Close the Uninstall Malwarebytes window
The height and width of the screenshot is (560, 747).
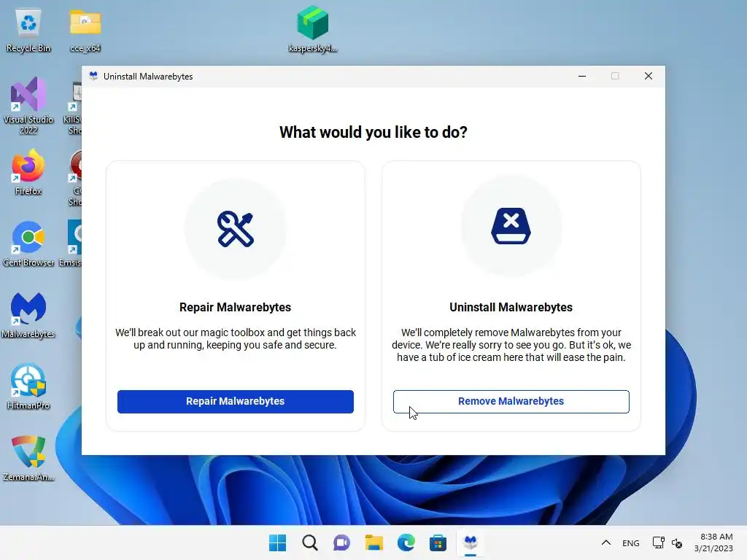click(x=649, y=76)
